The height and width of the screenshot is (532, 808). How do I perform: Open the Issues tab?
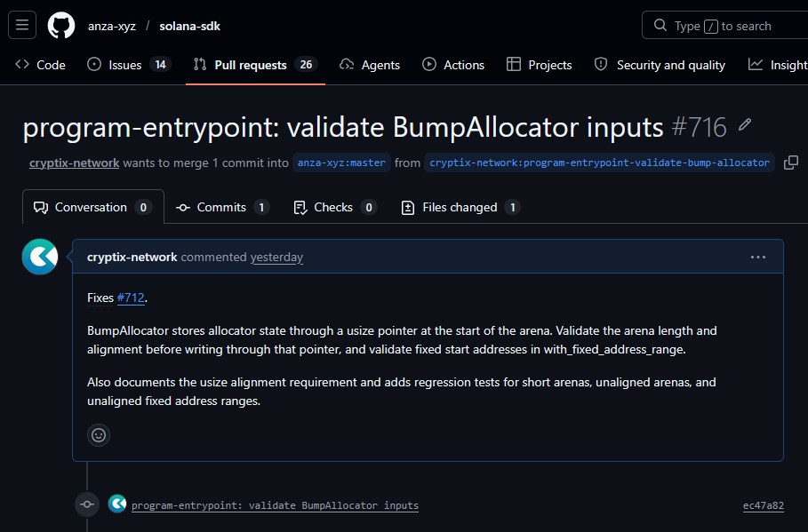click(130, 65)
